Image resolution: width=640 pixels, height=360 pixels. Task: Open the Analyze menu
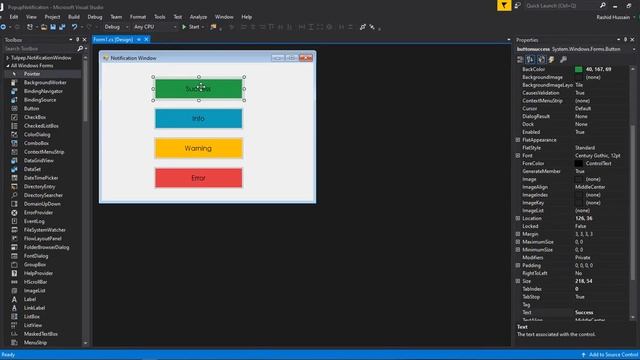(198, 17)
